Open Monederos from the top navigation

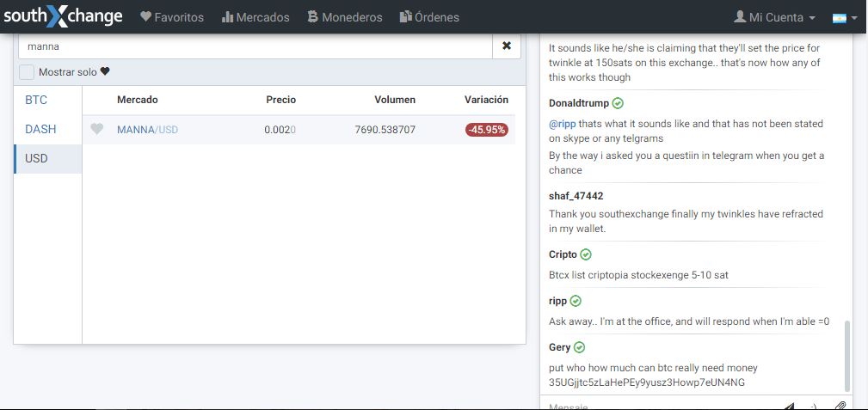point(345,17)
